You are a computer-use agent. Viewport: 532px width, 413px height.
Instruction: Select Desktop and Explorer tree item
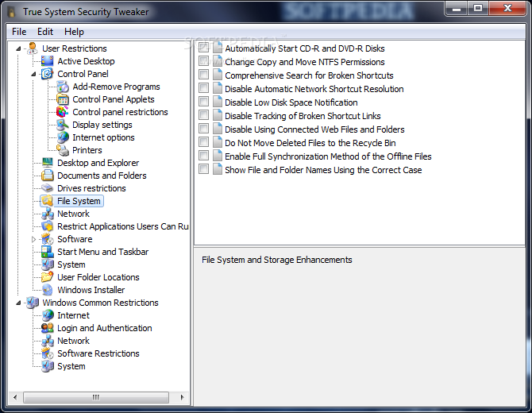point(98,163)
